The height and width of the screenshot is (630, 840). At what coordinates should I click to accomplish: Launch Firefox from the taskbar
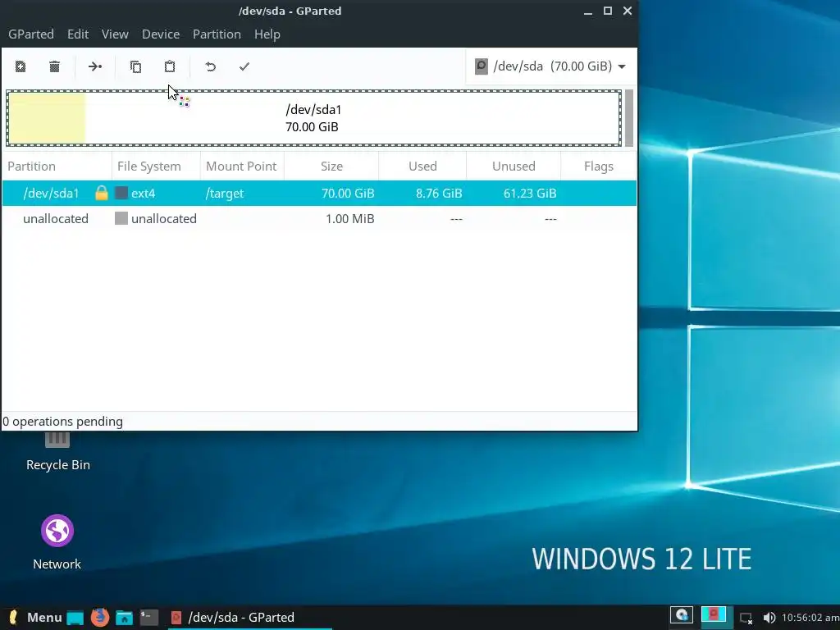pyautogui.click(x=99, y=617)
